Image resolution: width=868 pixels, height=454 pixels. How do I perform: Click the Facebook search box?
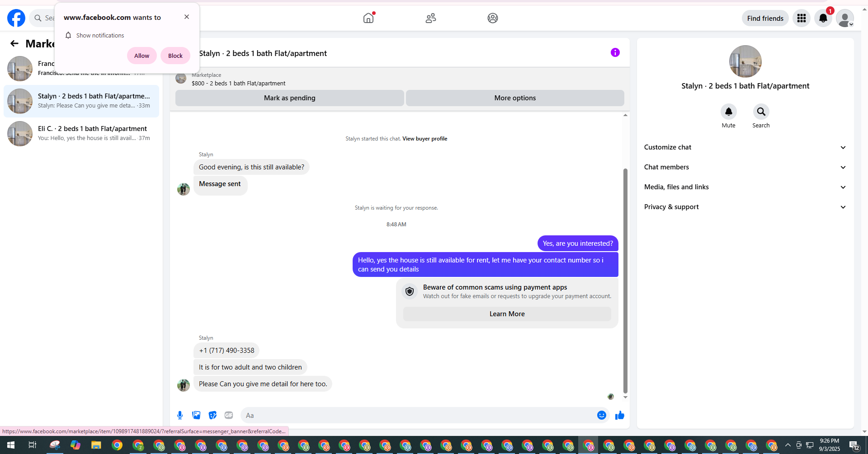click(x=43, y=18)
